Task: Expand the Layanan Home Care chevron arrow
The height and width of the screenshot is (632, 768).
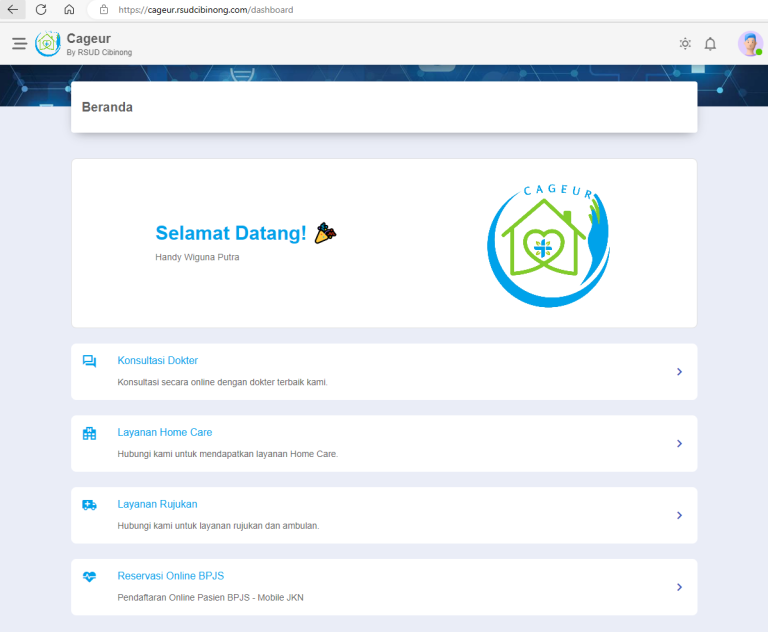Action: pyautogui.click(x=679, y=443)
